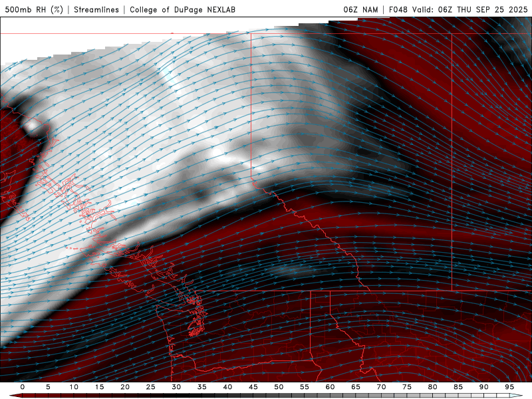Click the color scale label "0"
The image size is (532, 399).
(x=23, y=387)
